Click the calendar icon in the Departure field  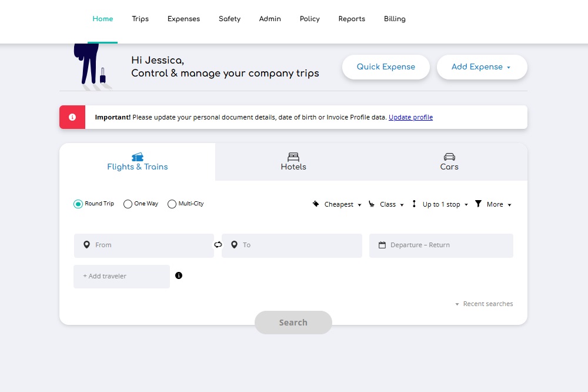[382, 245]
